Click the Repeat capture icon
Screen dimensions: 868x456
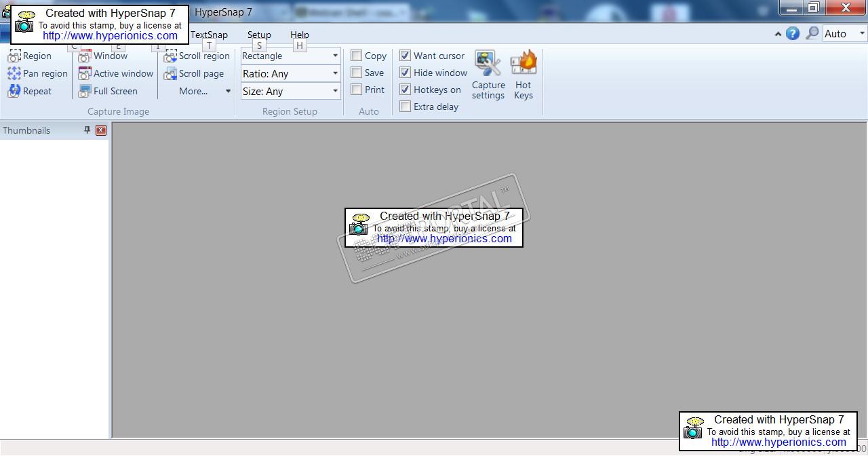point(14,91)
